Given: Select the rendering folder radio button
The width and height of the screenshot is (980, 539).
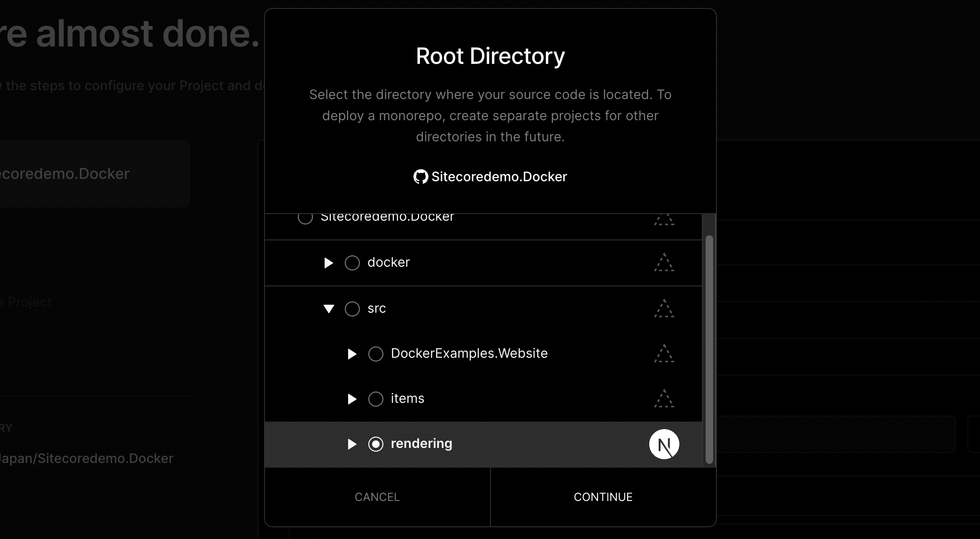Looking at the screenshot, I should click(x=376, y=444).
